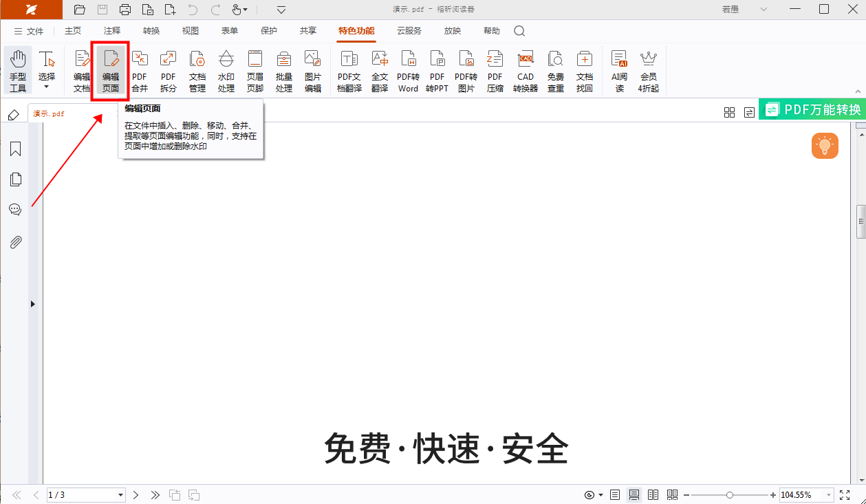
Task: Open the 水印处理 tool
Action: pyautogui.click(x=226, y=69)
